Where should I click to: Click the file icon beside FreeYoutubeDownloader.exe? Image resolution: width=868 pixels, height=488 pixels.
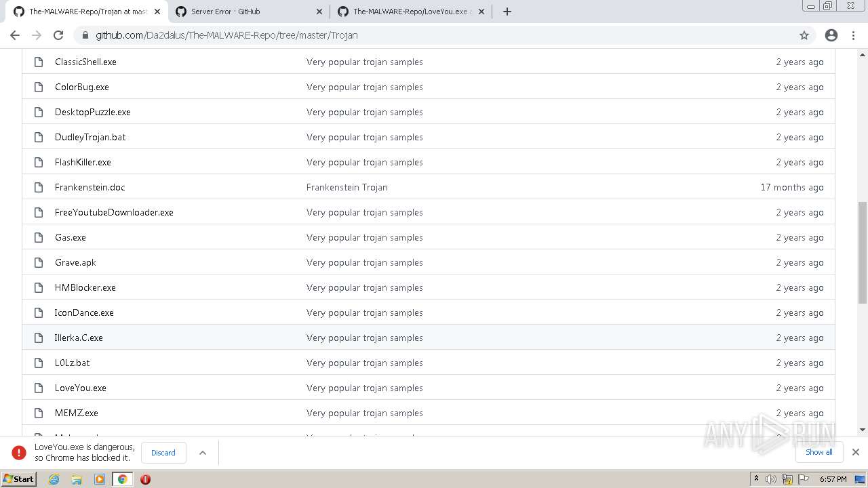point(39,212)
